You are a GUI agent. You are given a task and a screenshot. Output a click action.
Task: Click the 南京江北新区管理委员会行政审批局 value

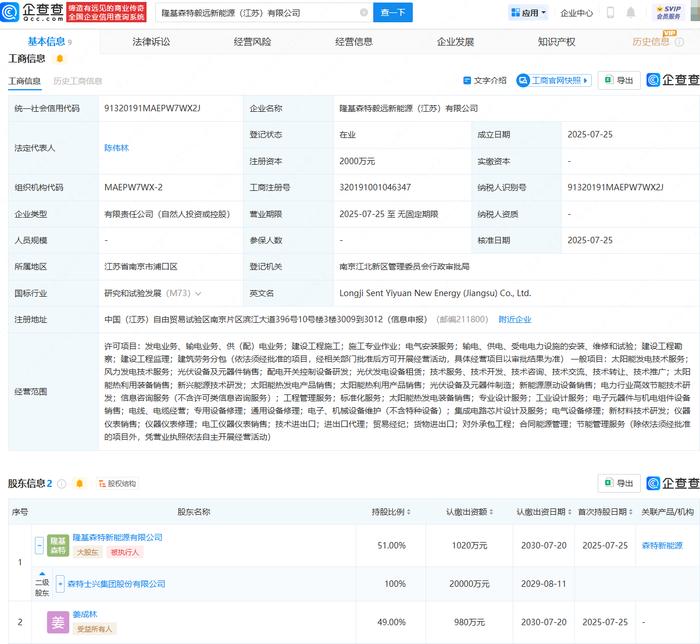(x=404, y=266)
